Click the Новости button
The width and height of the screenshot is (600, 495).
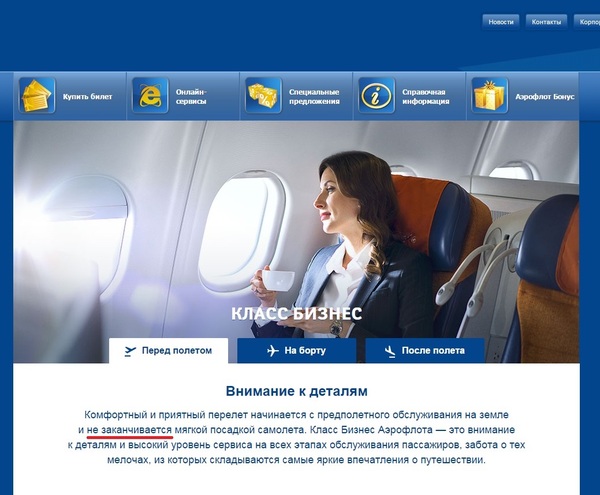point(501,22)
